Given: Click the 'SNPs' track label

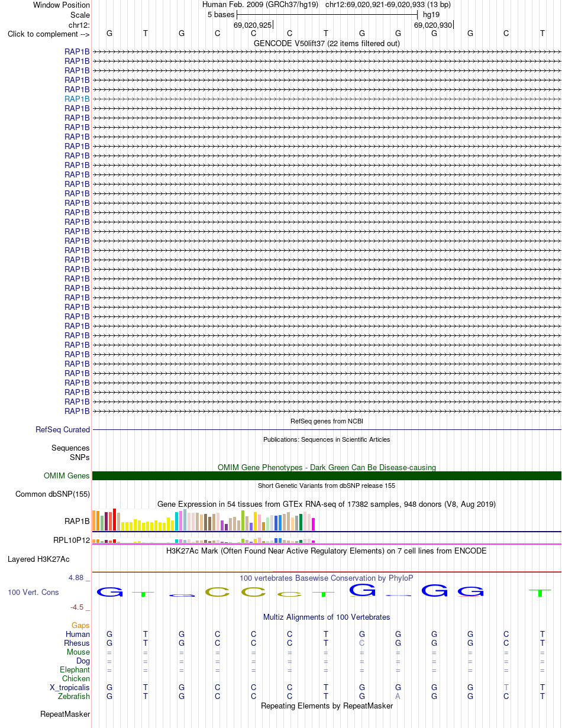Looking at the screenshot, I should (x=80, y=457).
